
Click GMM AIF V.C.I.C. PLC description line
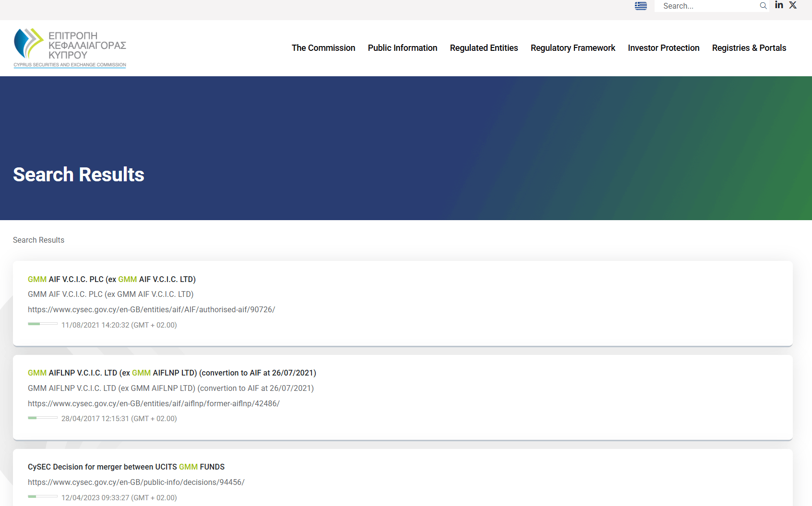(x=110, y=294)
